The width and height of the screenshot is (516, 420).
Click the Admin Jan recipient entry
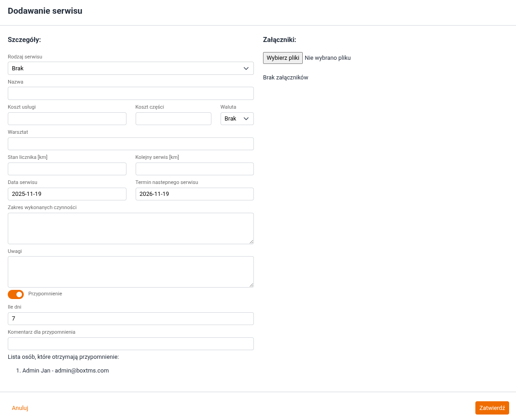click(x=65, y=371)
